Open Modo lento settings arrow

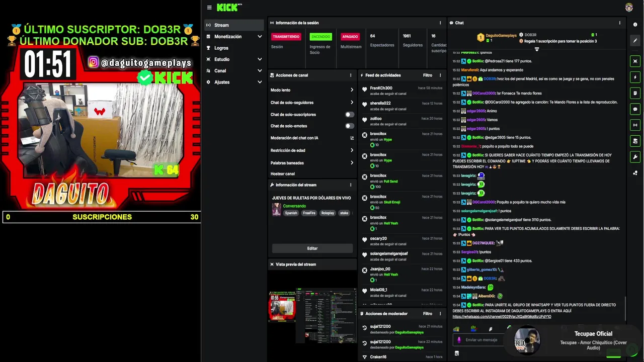[352, 90]
